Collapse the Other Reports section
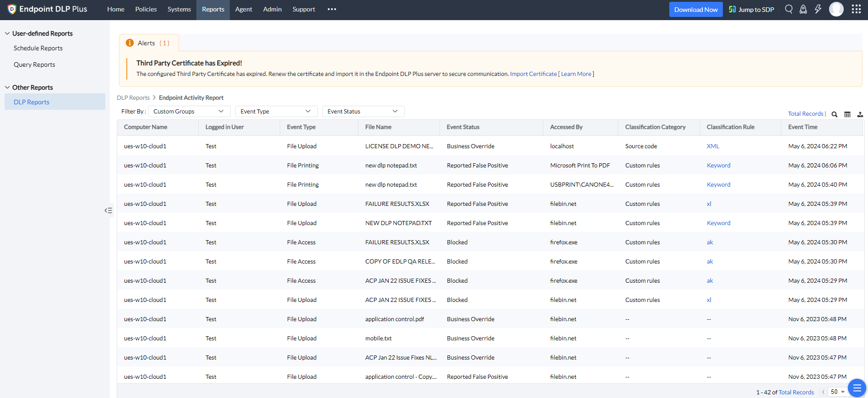868x398 pixels. coord(7,87)
